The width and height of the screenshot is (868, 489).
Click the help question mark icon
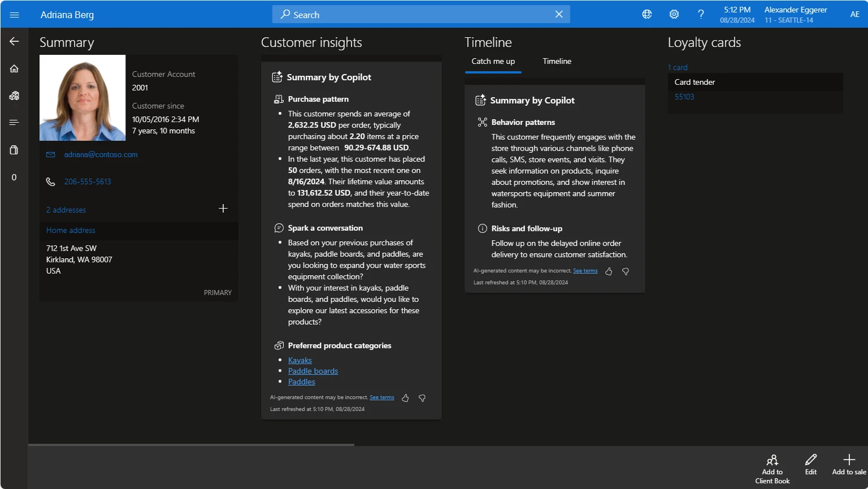701,14
